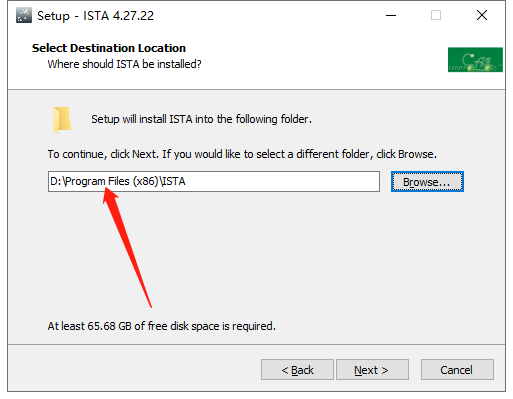Click the 'Setup - ISTA 4.27.22' title text
513x399 pixels.
pyautogui.click(x=95, y=16)
